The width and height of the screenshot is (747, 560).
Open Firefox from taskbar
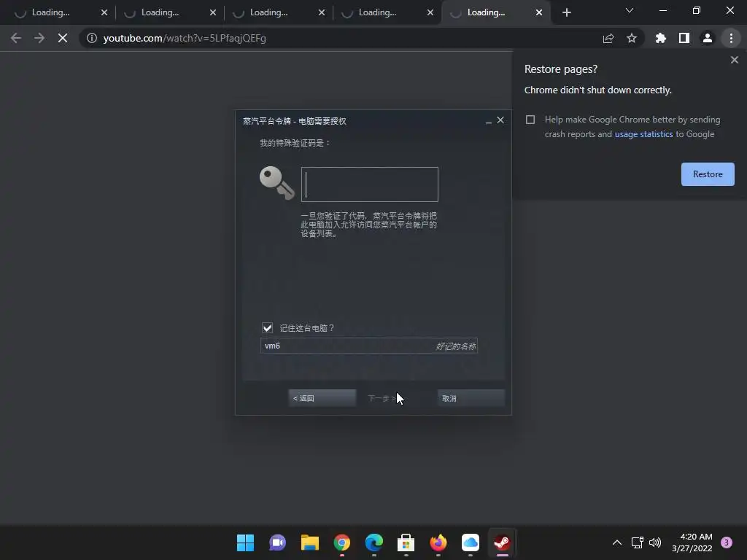tap(438, 542)
